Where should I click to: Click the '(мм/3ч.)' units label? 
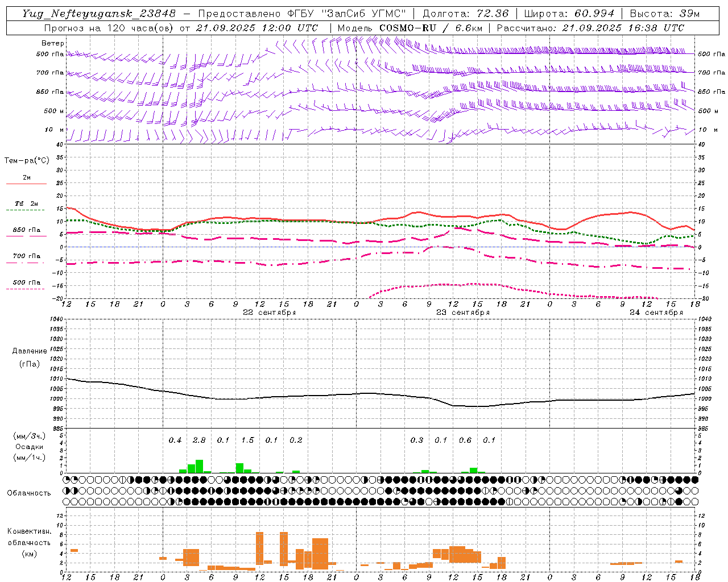click(x=30, y=436)
